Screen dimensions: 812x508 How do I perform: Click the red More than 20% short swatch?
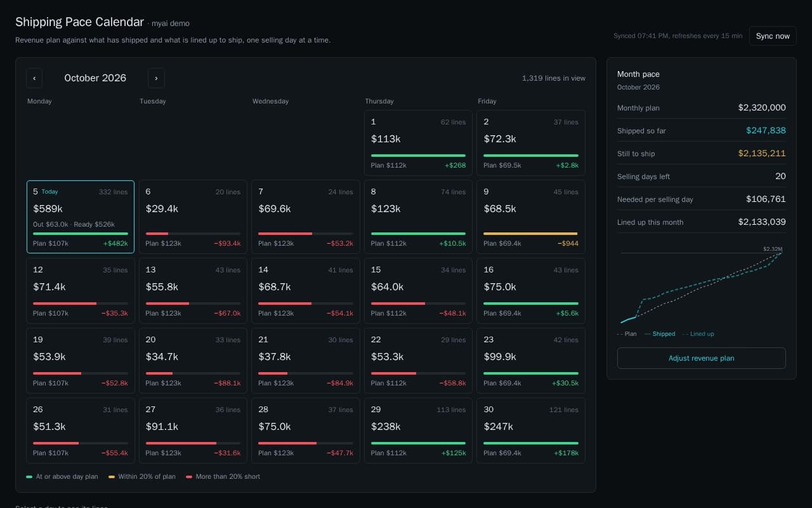click(189, 477)
